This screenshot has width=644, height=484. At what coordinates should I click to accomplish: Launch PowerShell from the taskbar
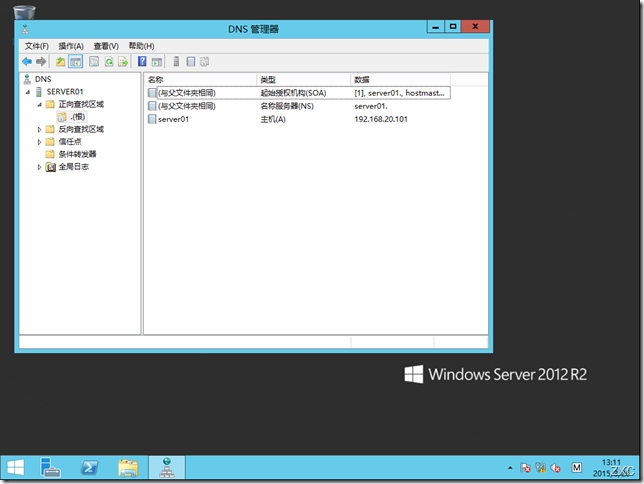point(89,467)
